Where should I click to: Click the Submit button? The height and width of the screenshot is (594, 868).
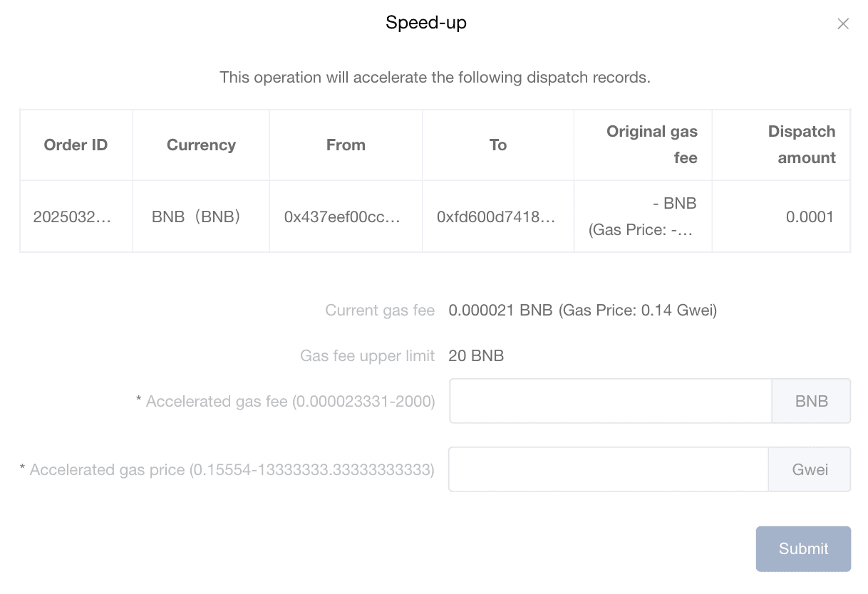click(803, 548)
